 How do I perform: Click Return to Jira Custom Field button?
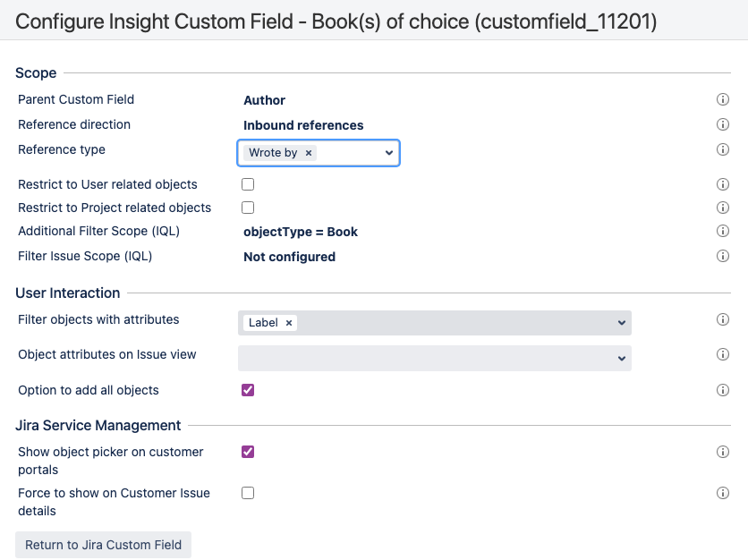pos(103,545)
